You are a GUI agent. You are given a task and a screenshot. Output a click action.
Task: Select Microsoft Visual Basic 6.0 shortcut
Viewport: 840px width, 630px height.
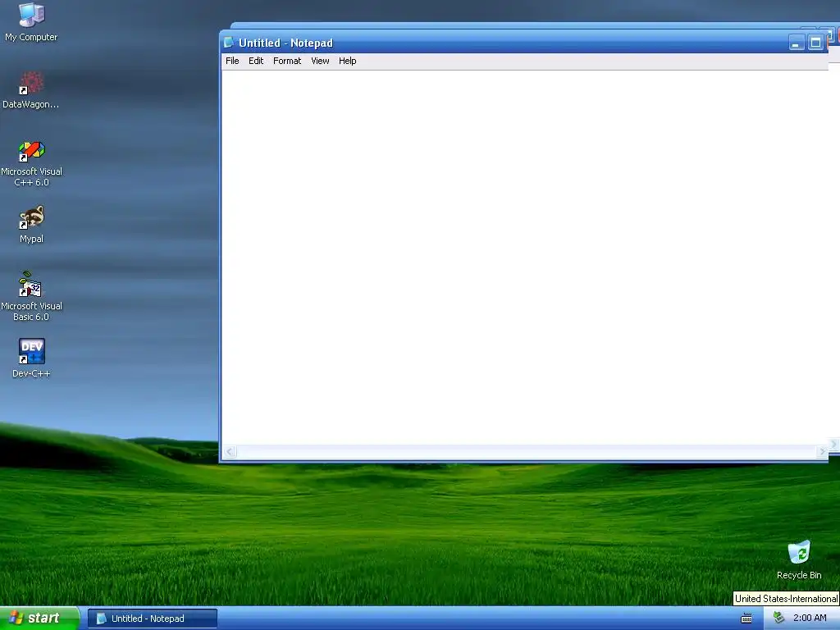[31, 296]
